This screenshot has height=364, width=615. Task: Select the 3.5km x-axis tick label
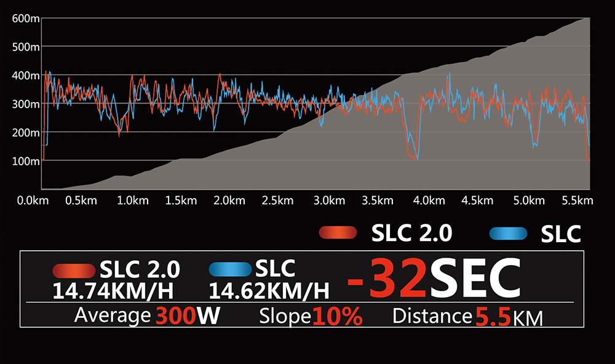pyautogui.click(x=378, y=200)
